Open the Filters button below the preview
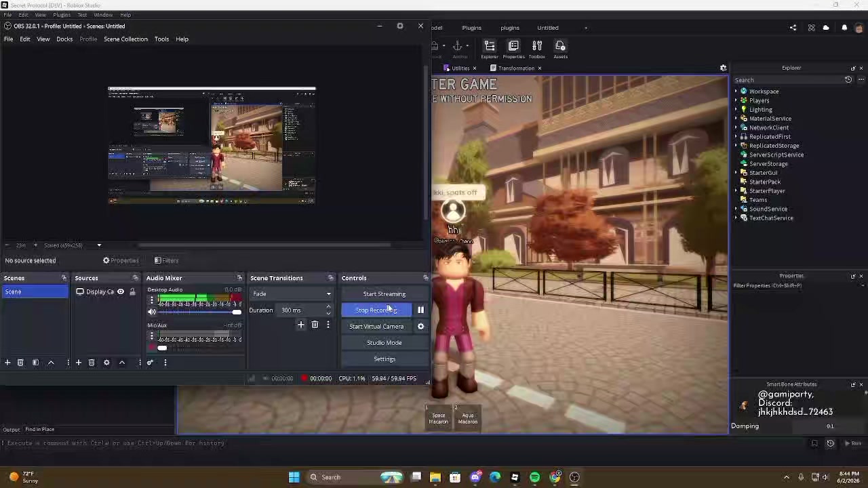Viewport: 868px width, 488px height. click(x=166, y=260)
